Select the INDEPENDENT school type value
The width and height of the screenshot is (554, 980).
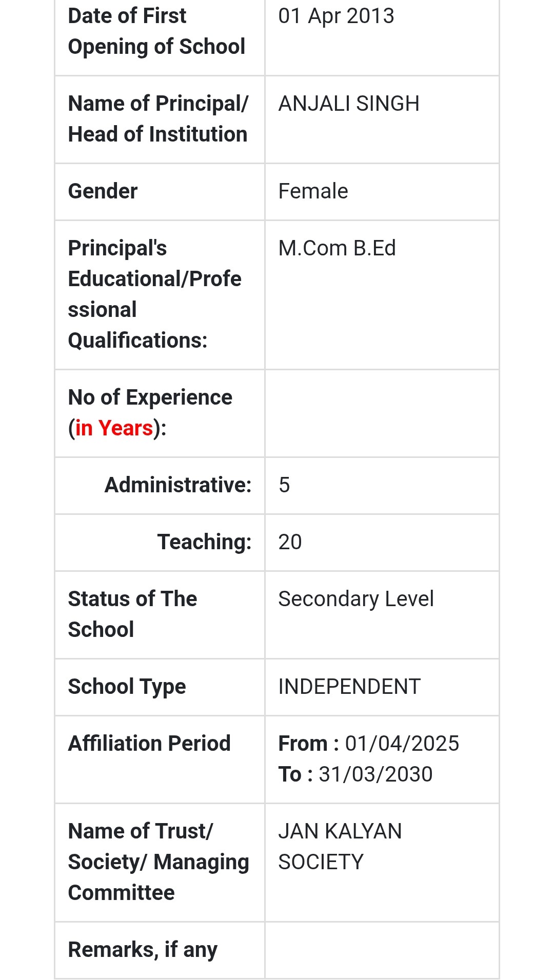tap(349, 687)
